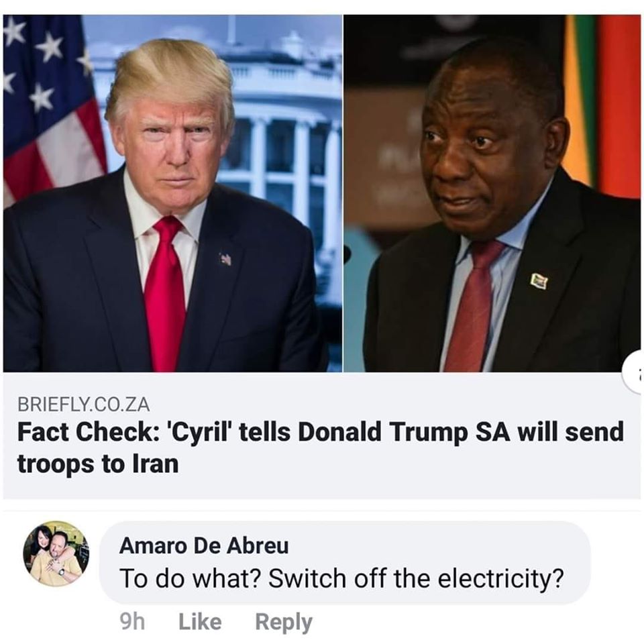Click the BRIEFLY.CO.ZA source domain
This screenshot has height=644, width=644.
tap(83, 405)
